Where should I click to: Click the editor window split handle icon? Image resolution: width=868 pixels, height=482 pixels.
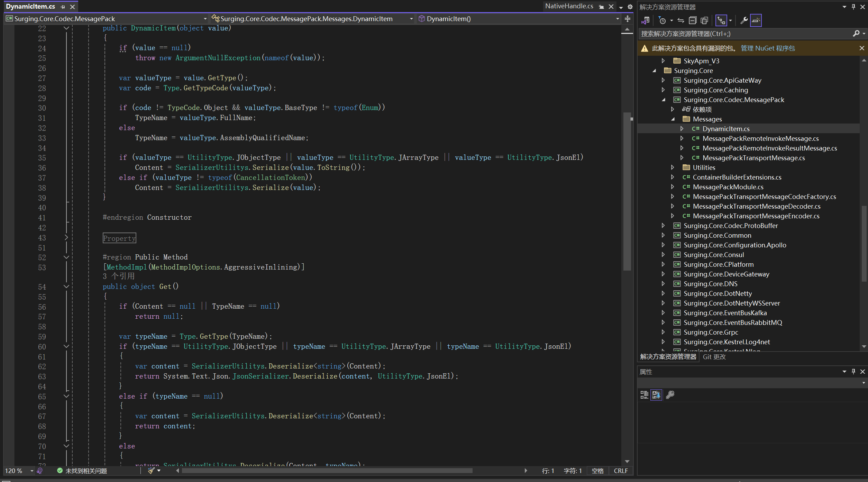(628, 19)
